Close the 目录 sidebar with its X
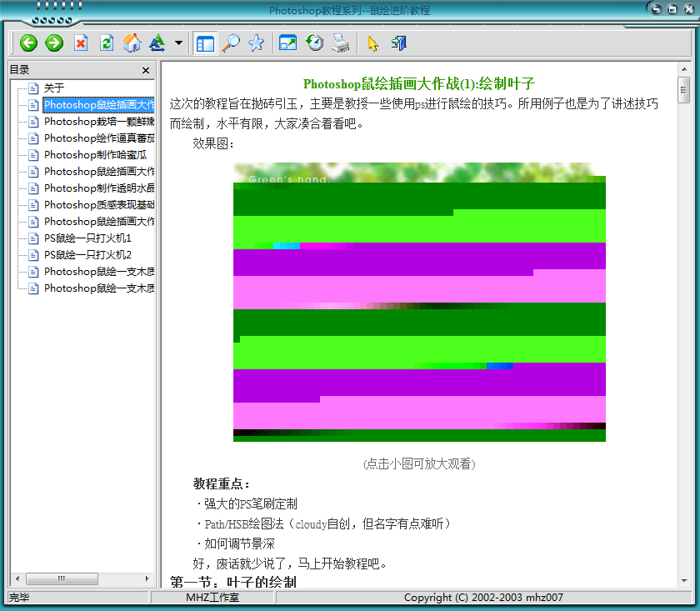Viewport: 700px width, 611px height. click(x=146, y=71)
